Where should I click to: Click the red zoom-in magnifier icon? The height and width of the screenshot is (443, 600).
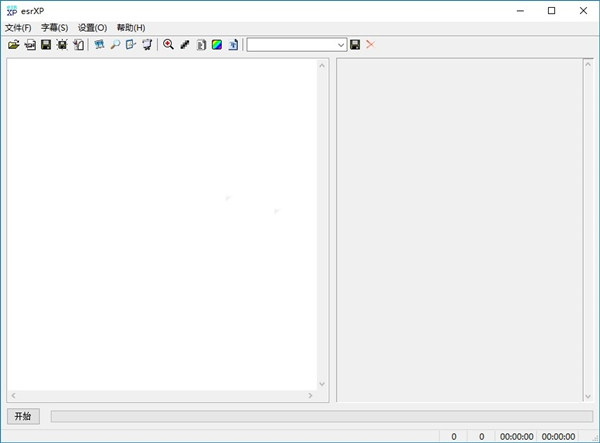click(168, 45)
